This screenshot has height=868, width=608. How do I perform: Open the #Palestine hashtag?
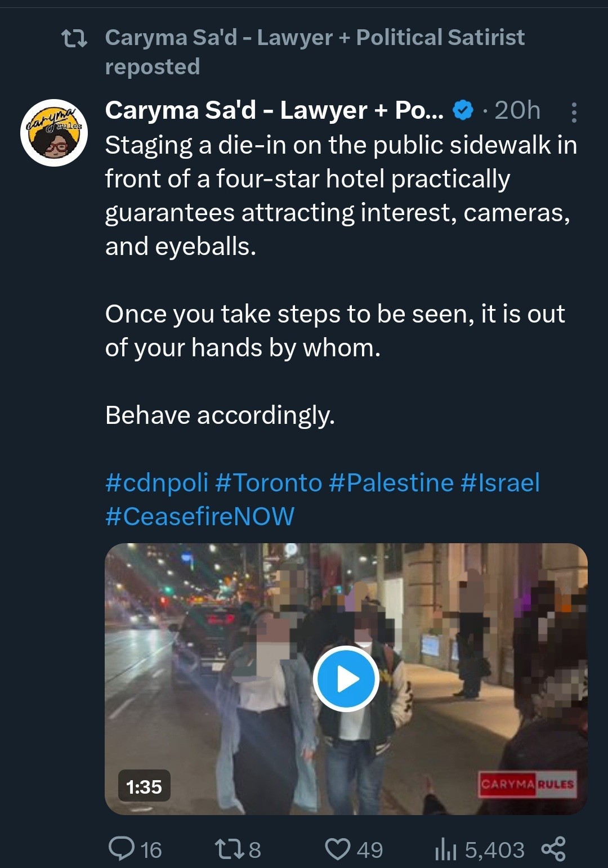(391, 483)
